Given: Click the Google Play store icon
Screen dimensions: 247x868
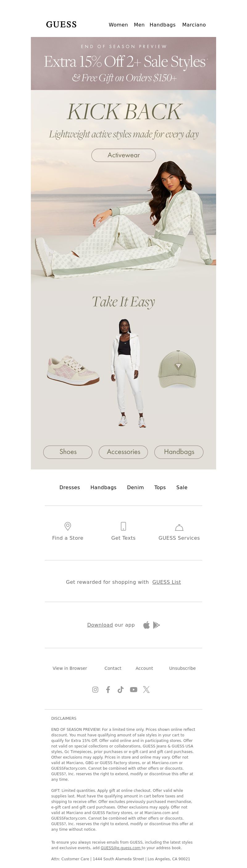Looking at the screenshot, I should 156,625.
